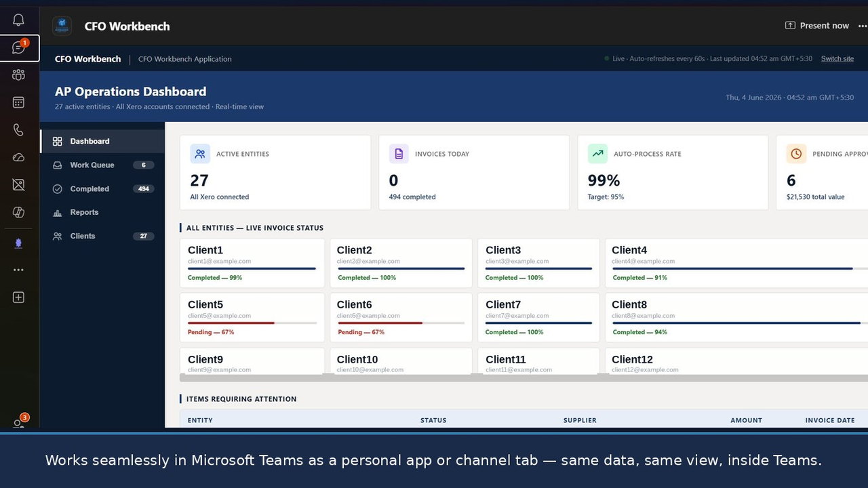Open the Teams communities icon
The width and height of the screenshot is (868, 488).
[x=18, y=75]
